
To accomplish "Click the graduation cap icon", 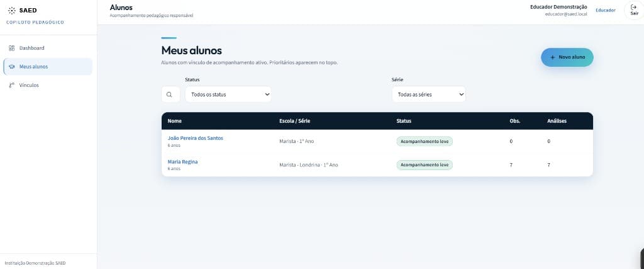I will [x=12, y=67].
